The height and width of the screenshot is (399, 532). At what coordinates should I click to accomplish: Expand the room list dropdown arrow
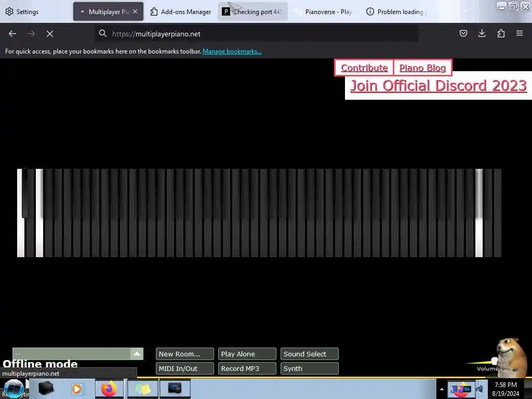[137, 353]
